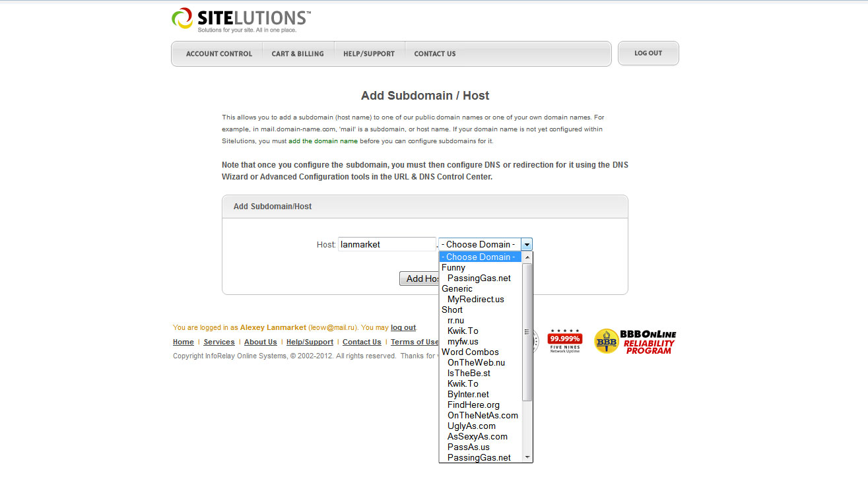Open the Cart & Billing menu
Viewport: 868px width, 487px height.
point(298,53)
